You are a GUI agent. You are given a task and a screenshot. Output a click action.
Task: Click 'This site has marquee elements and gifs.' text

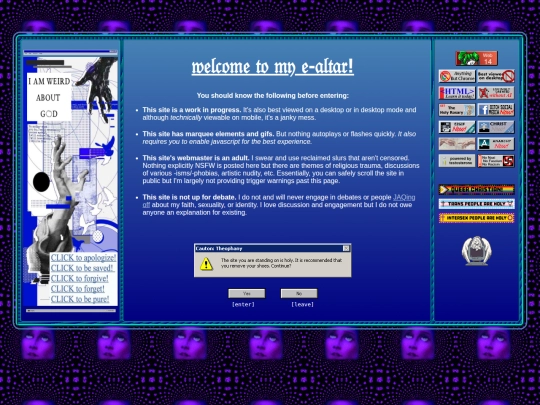[208, 134]
